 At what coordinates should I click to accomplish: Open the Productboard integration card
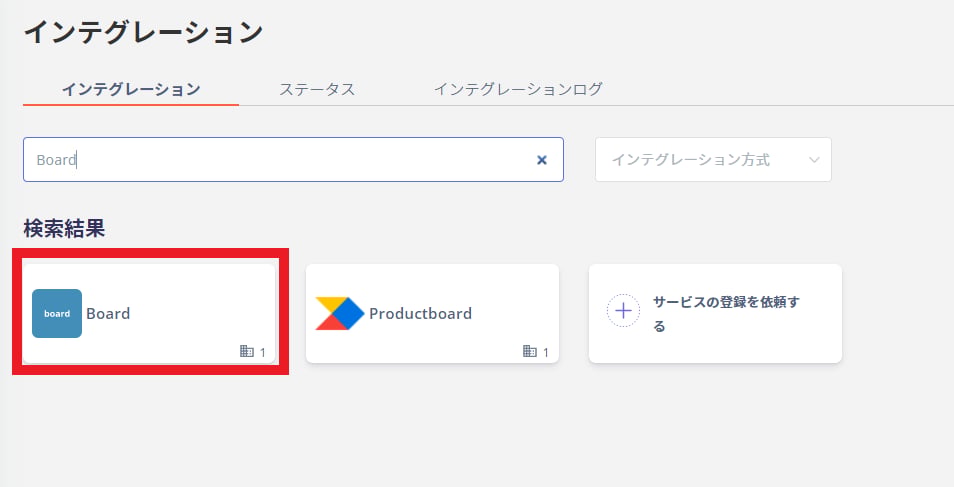[x=432, y=314]
